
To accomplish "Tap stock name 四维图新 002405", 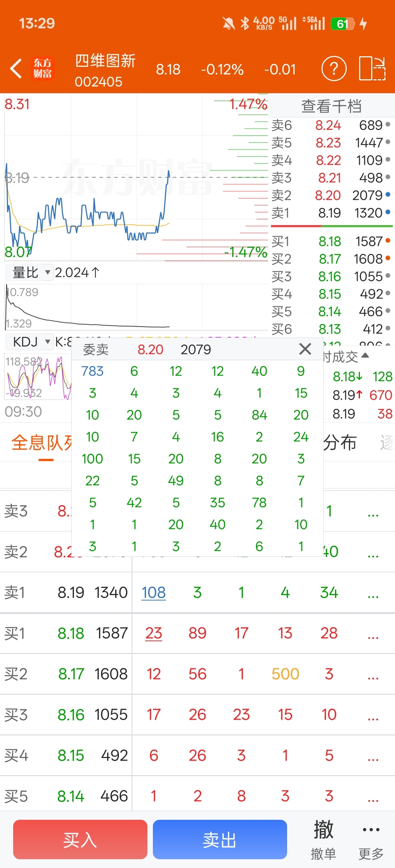I will 105,71.
